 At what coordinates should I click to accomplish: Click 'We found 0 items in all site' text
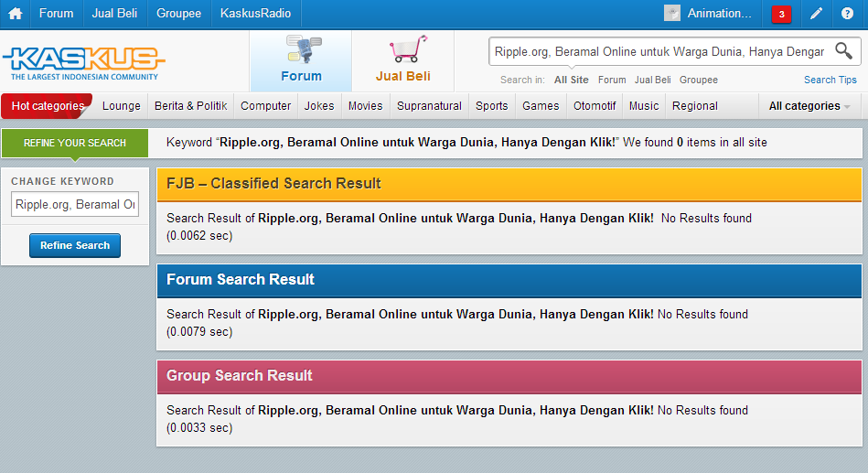[x=695, y=143]
